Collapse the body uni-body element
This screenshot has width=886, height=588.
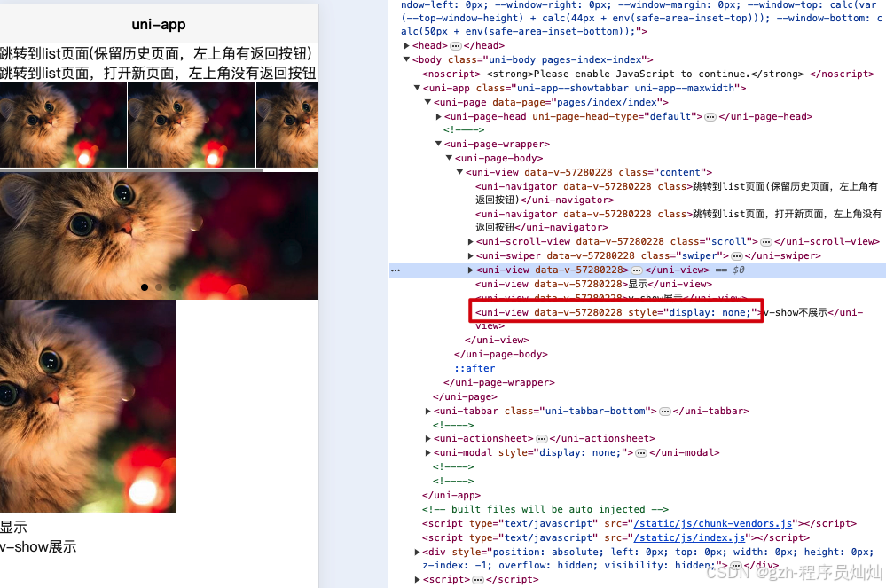pos(406,60)
